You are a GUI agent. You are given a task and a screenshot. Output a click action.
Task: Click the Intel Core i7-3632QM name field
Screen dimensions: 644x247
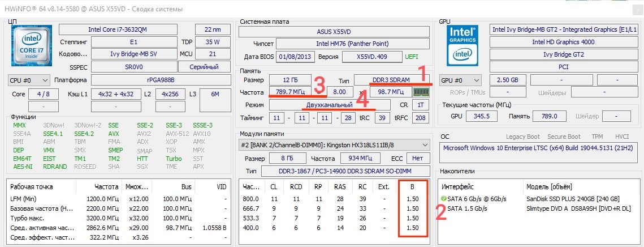coord(118,29)
